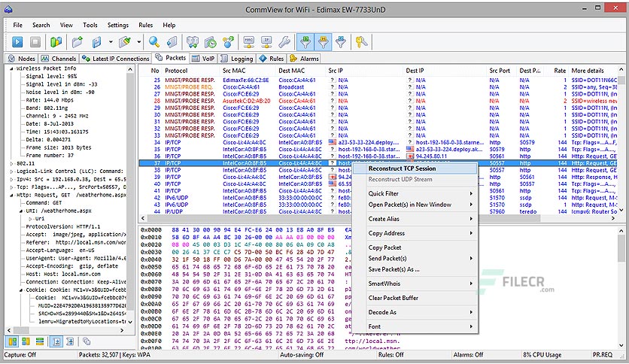Expand the SmartWhois submenu
The image size is (629, 364).
(415, 284)
